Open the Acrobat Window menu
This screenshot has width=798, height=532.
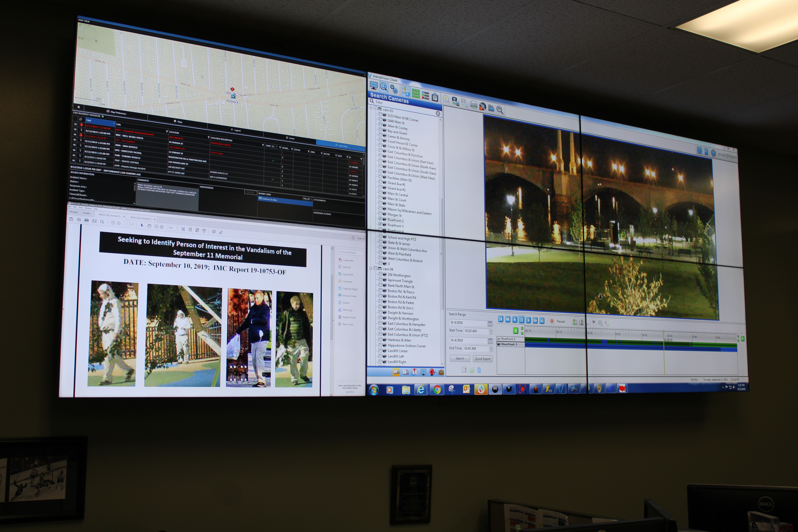point(88,208)
